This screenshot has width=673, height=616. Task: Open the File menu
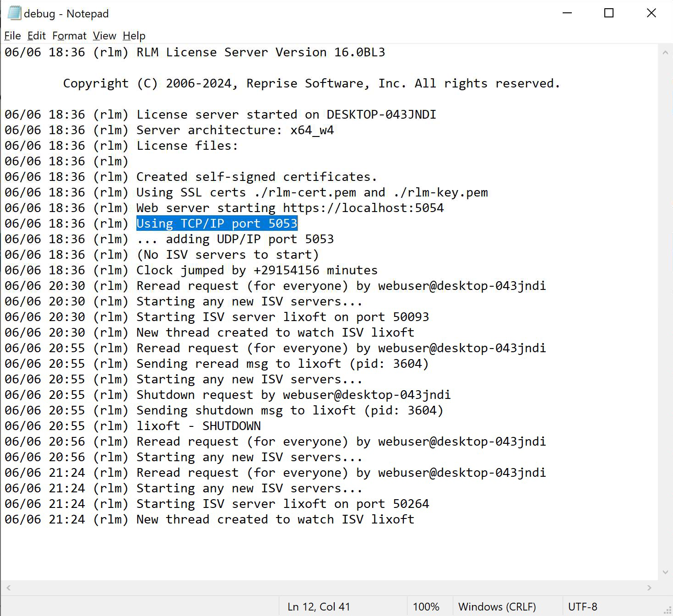click(x=12, y=36)
